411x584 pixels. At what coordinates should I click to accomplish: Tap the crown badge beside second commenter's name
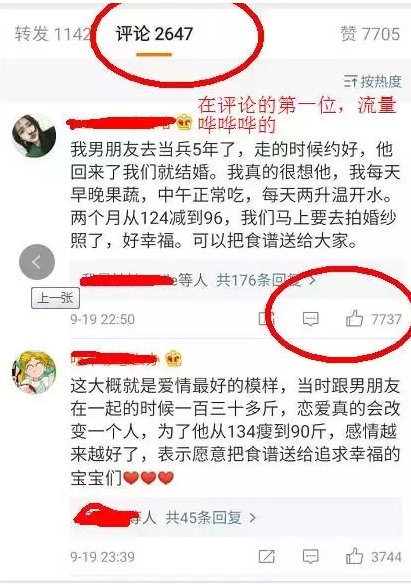click(x=173, y=359)
